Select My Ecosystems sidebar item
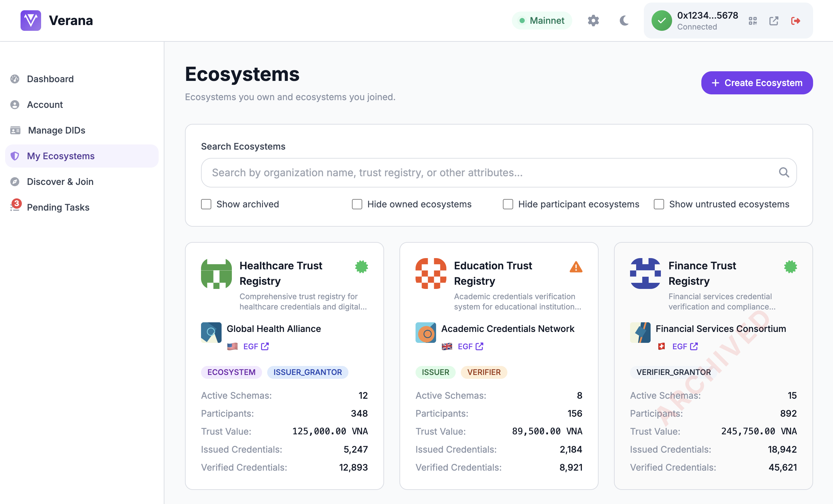 [82, 156]
